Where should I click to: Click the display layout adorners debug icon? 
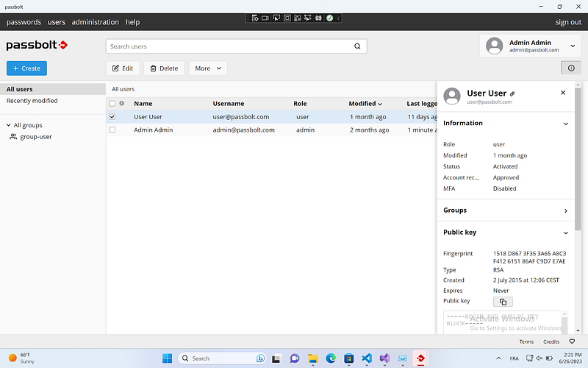tap(287, 18)
